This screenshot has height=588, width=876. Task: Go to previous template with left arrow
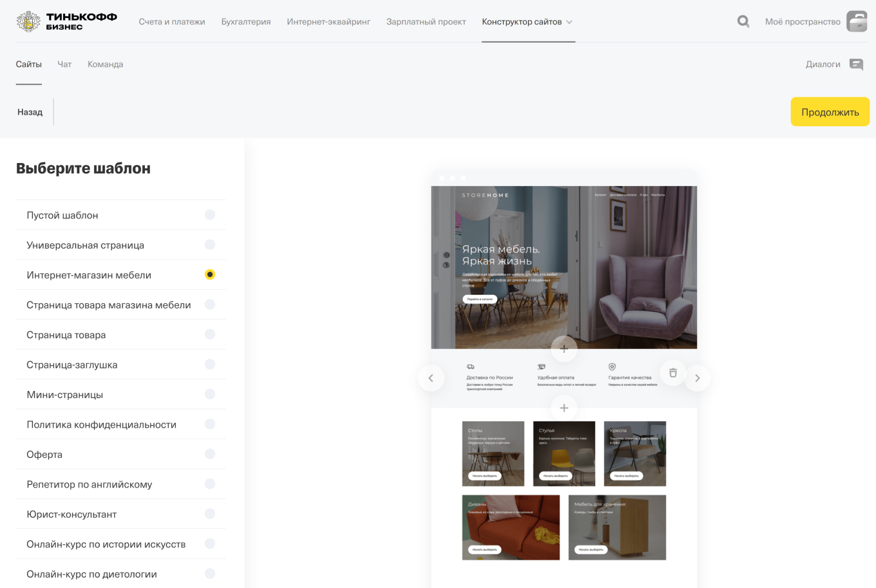coord(431,378)
